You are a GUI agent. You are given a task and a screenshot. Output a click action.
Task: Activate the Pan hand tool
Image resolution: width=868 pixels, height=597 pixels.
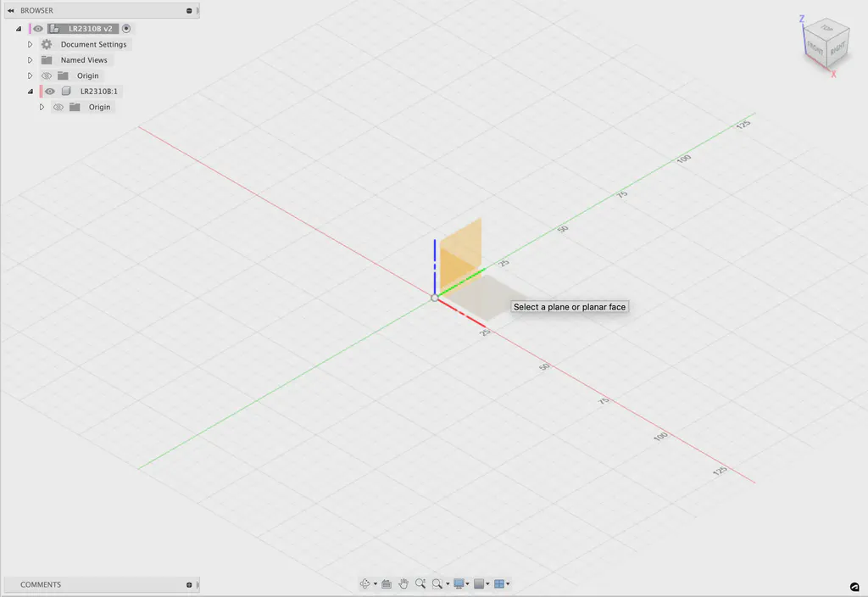click(x=403, y=583)
